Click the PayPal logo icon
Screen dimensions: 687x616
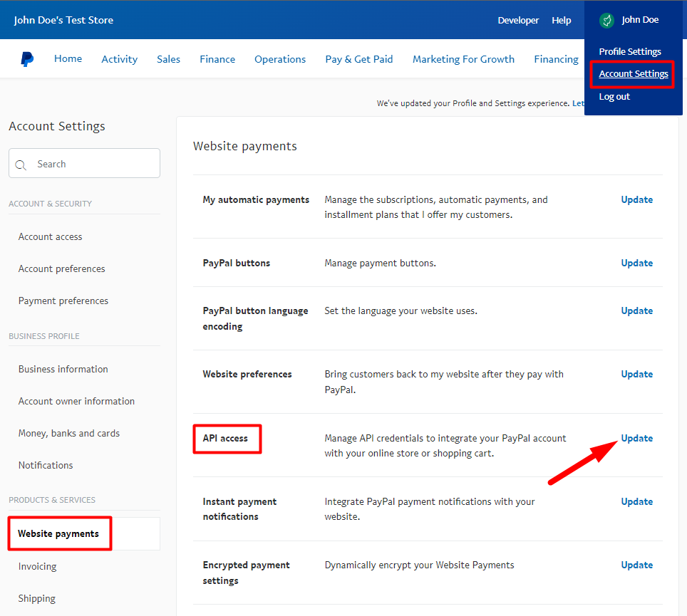27,58
